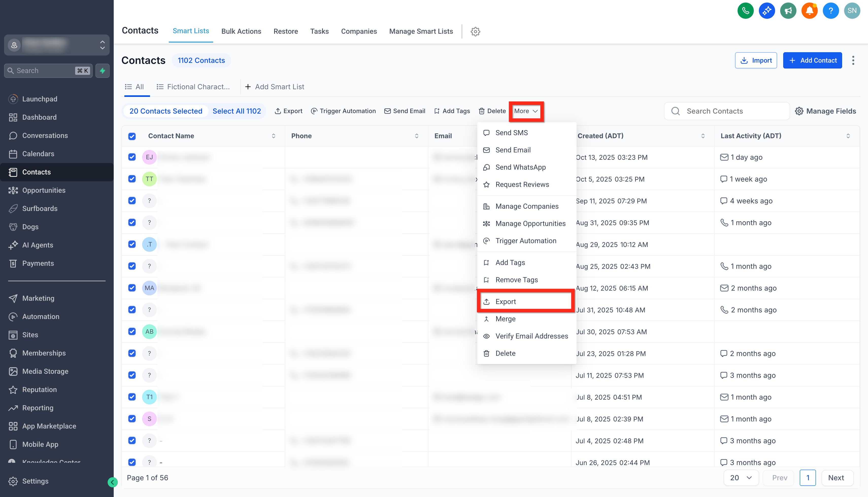Collapse sidebar with the green arrow
The width and height of the screenshot is (868, 497).
point(112,482)
